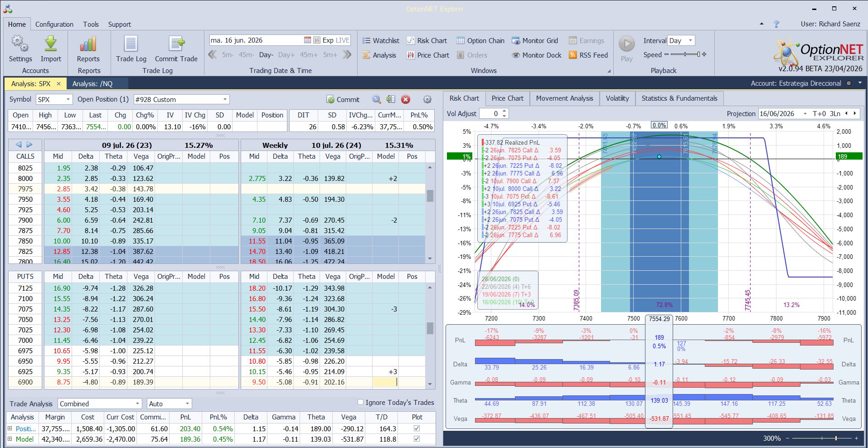Click the zoom in plus button
The image size is (868, 448).
point(856,438)
